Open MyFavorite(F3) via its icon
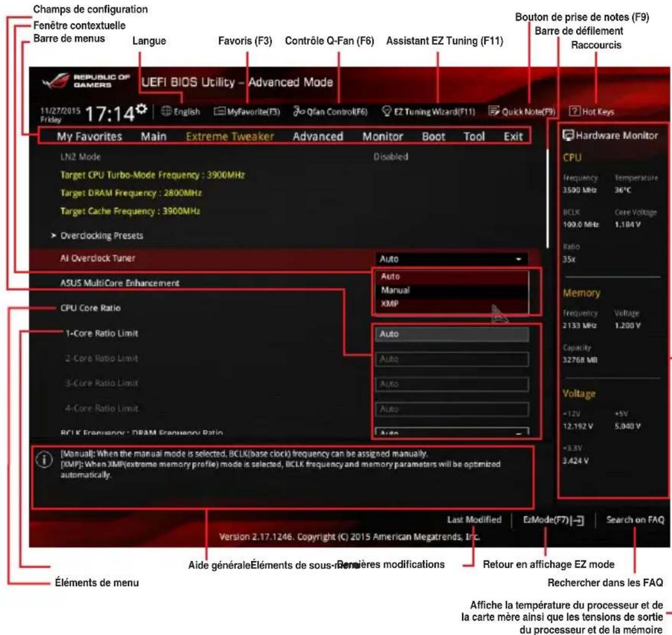 click(219, 111)
